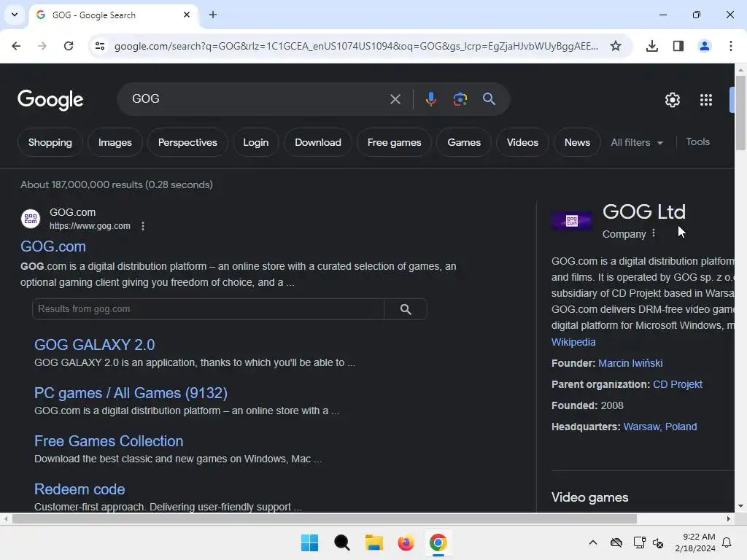
Task: Clear the search box with the X
Action: pos(395,99)
